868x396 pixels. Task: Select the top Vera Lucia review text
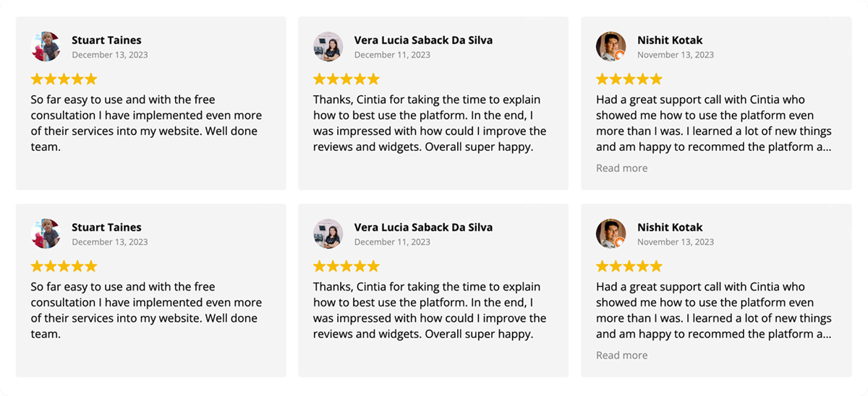pyautogui.click(x=430, y=124)
